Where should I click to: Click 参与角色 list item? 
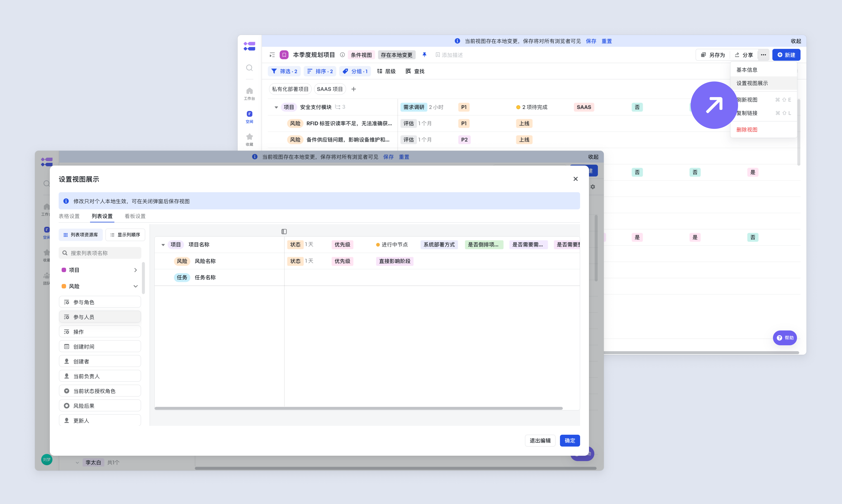pos(100,302)
